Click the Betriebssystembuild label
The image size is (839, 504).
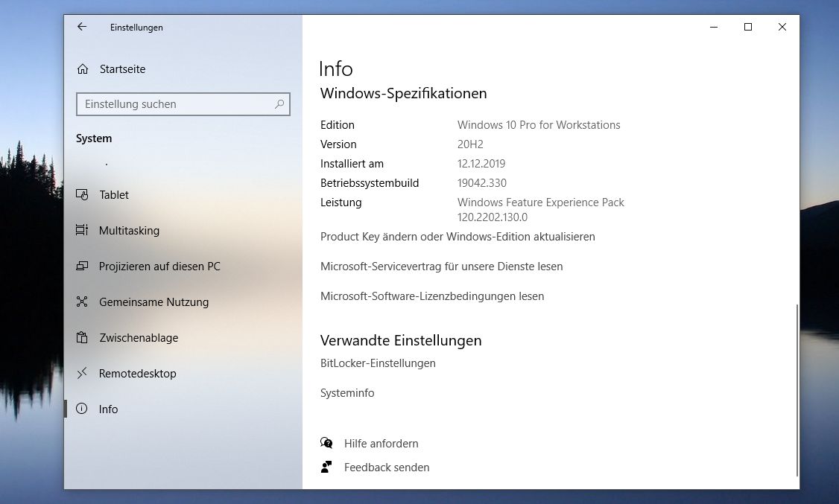coord(369,183)
